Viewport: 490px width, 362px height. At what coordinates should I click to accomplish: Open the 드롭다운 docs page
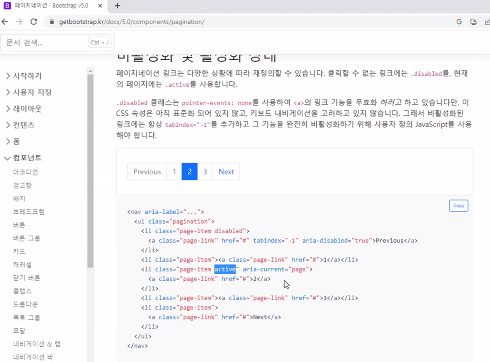25,304
